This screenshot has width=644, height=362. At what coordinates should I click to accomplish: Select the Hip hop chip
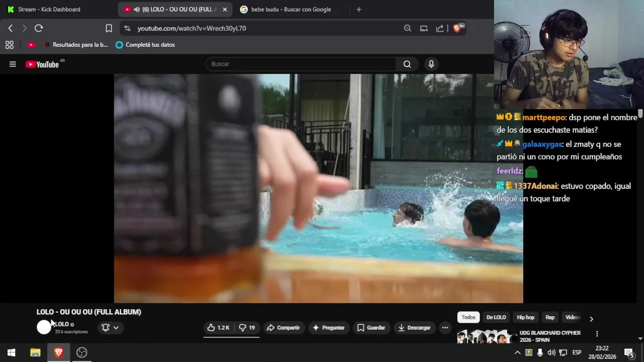coord(526,317)
